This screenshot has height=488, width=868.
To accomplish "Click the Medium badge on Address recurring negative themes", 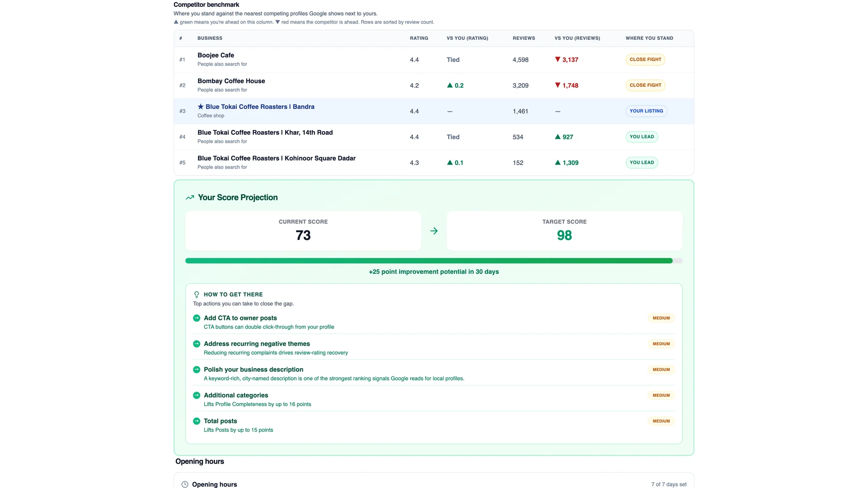I will click(661, 344).
